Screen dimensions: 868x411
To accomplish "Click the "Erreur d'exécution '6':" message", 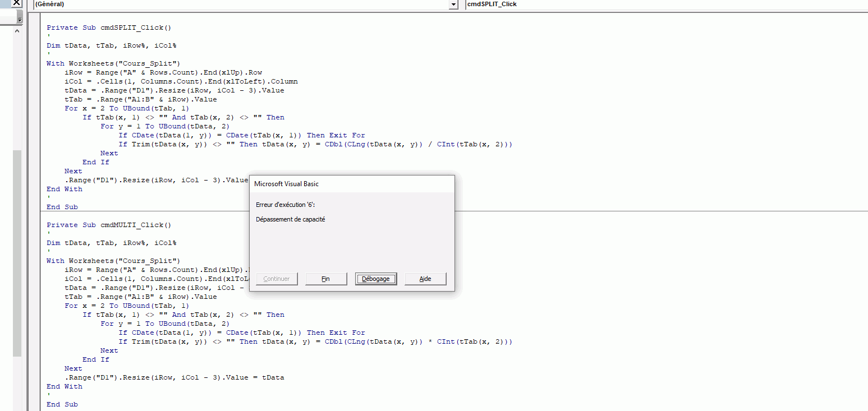I will [x=286, y=205].
